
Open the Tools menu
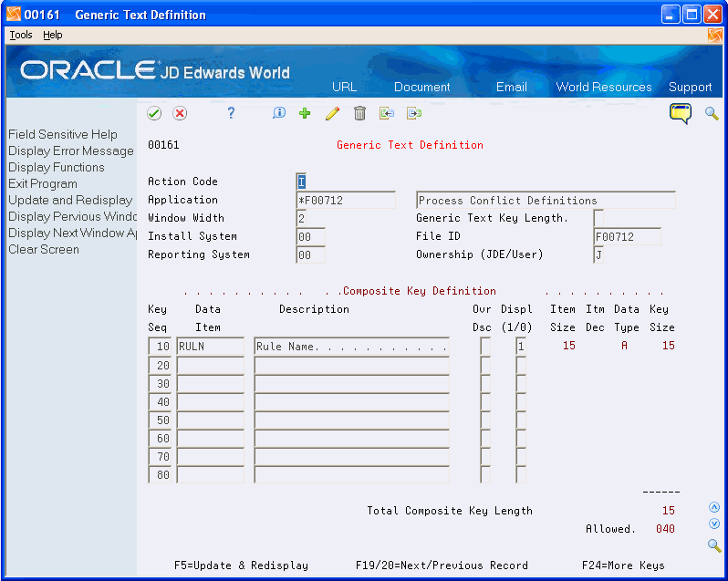pos(21,35)
